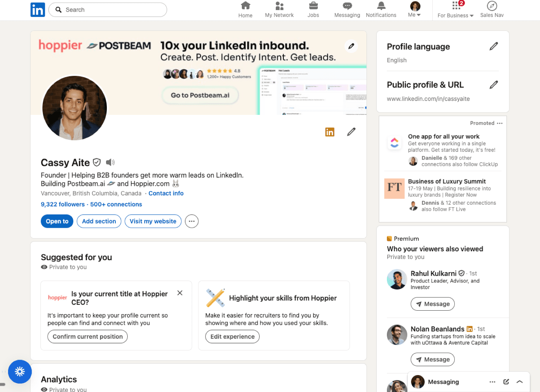This screenshot has height=392, width=540.
Task: Click Visit my website button
Action: click(x=153, y=221)
